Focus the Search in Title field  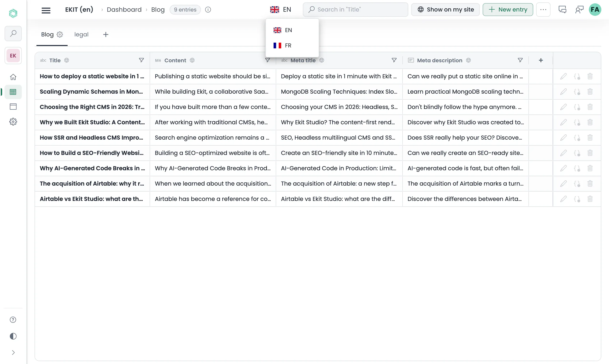[x=355, y=10]
